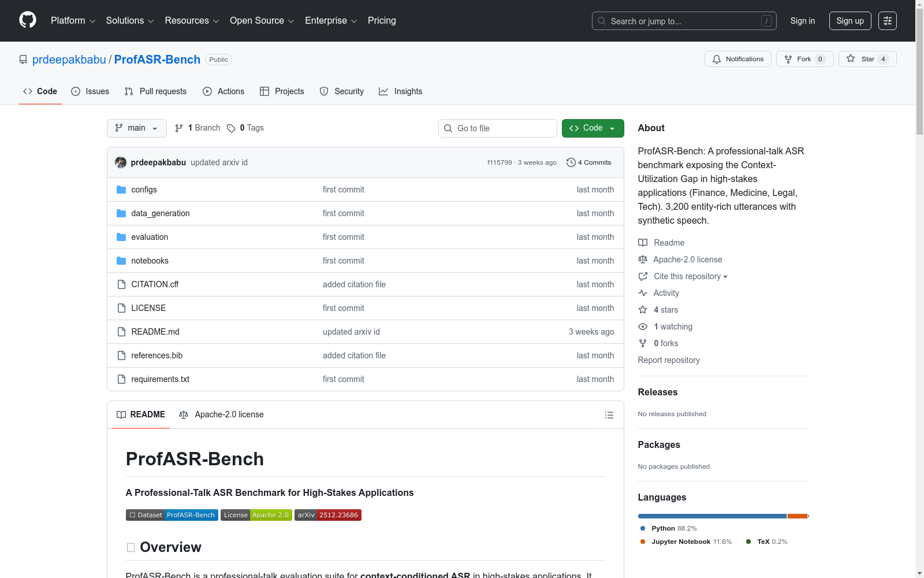This screenshot has width=924, height=578.
Task: Open the main branch selector
Action: [137, 128]
